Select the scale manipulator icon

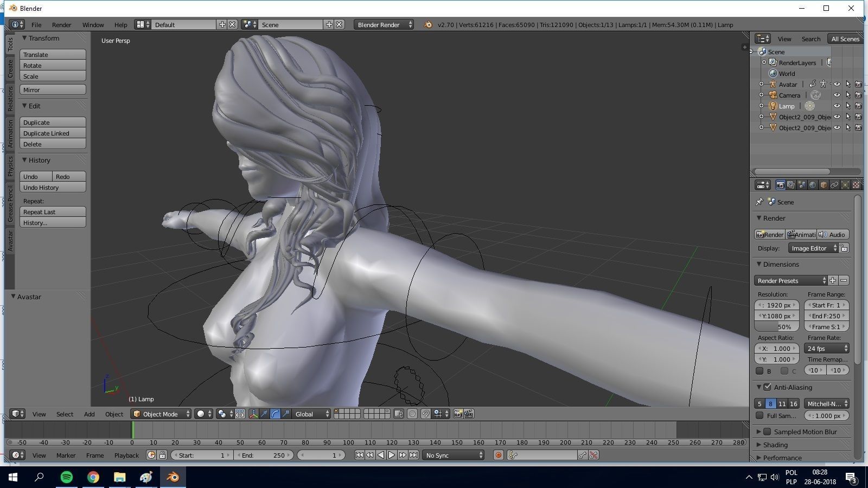click(x=286, y=414)
